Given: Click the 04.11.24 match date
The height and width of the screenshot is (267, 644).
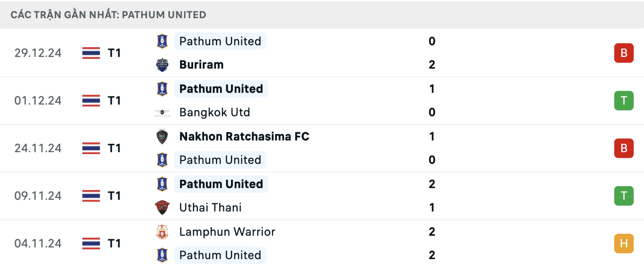Looking at the screenshot, I should tap(38, 243).
